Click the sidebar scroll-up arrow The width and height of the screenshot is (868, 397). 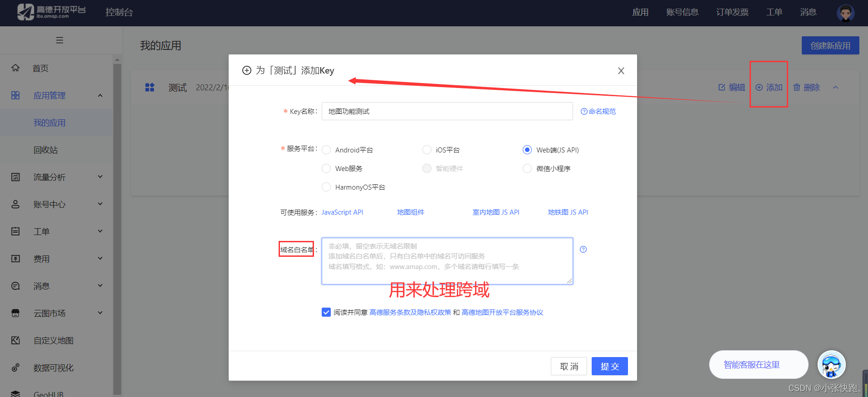point(117,59)
